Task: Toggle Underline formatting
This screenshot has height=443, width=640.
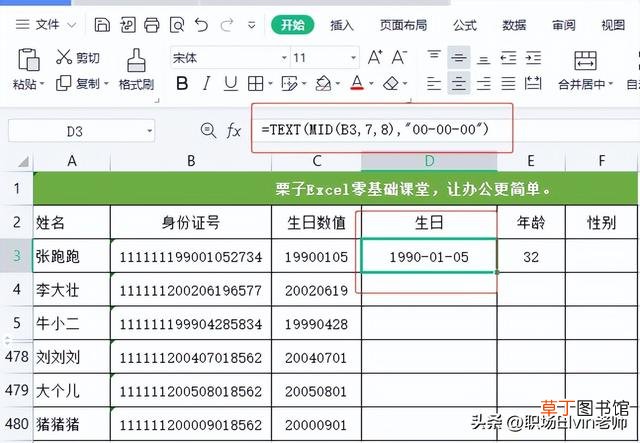Action: point(231,84)
